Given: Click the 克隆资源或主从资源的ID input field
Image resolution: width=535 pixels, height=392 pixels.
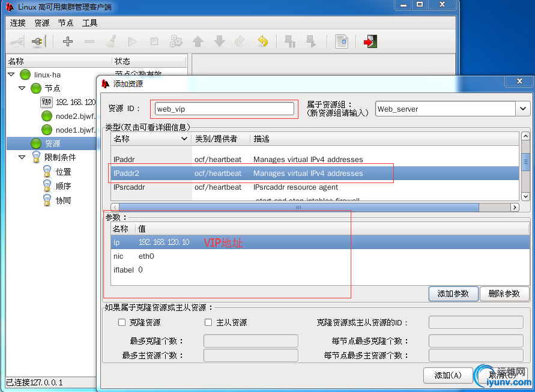Looking at the screenshot, I should click(476, 322).
